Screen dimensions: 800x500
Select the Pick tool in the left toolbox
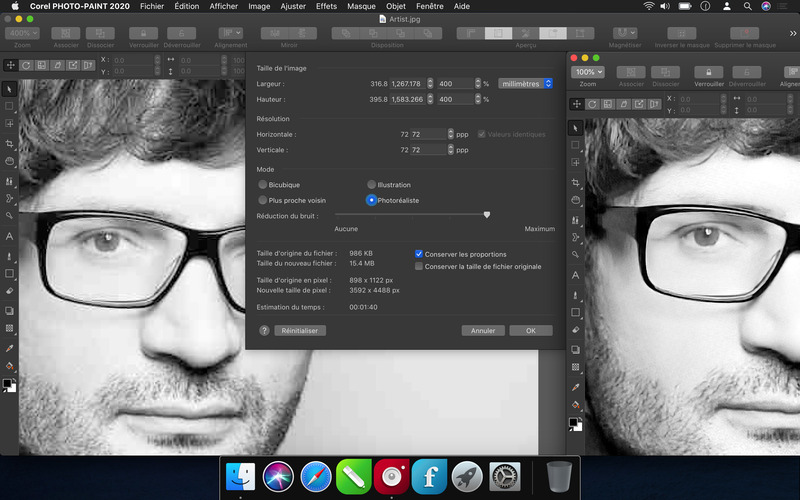(9, 89)
